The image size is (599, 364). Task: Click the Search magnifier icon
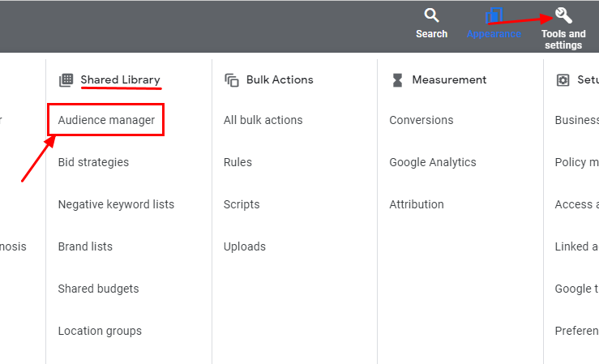[x=431, y=15]
